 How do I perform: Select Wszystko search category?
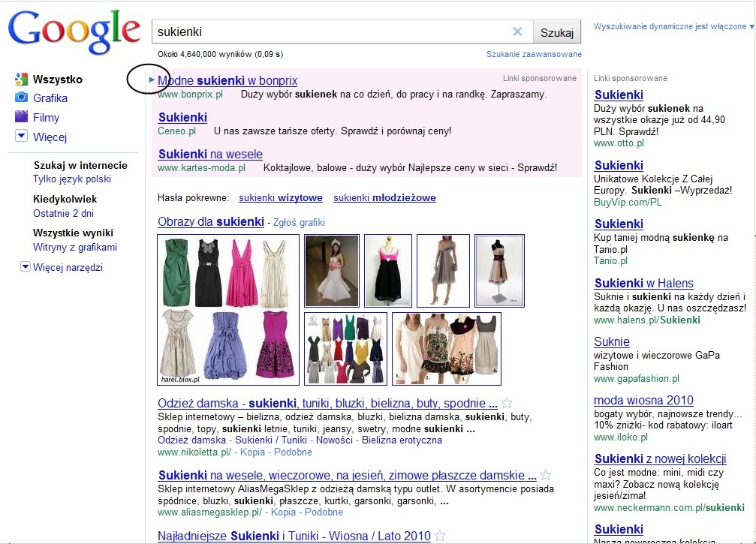click(x=57, y=80)
